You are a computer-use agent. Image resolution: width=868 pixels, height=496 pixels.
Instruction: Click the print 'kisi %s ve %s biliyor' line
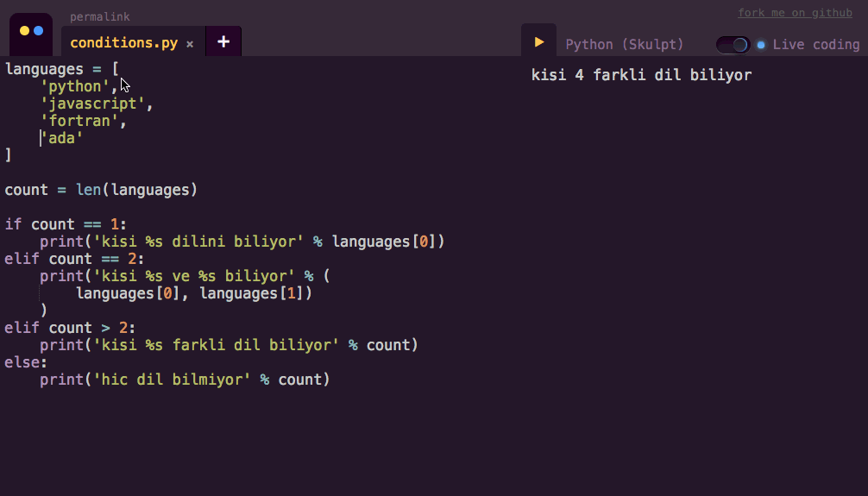(185, 276)
